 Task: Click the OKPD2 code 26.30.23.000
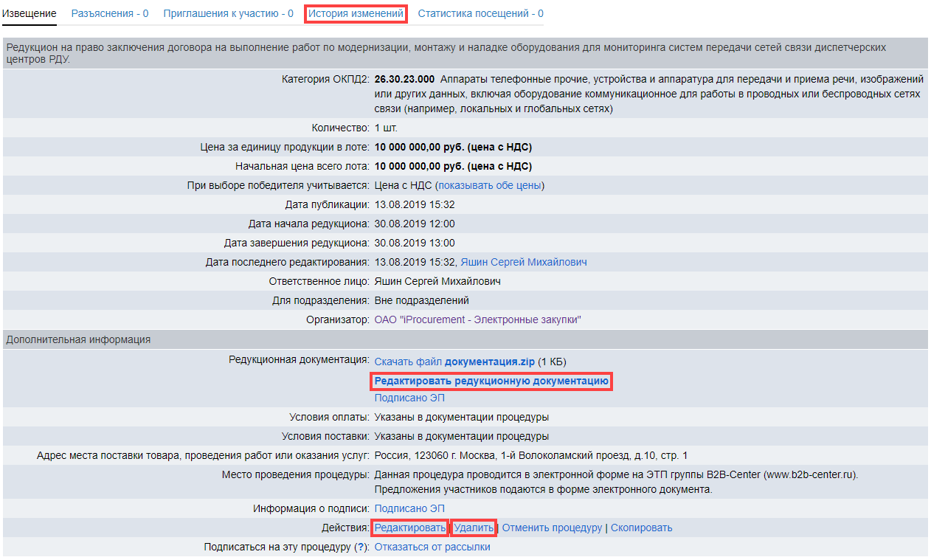tap(404, 79)
